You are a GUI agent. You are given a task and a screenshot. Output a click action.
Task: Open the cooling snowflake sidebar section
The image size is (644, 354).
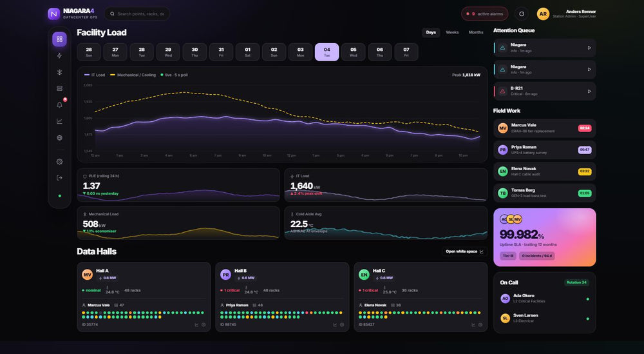59,72
